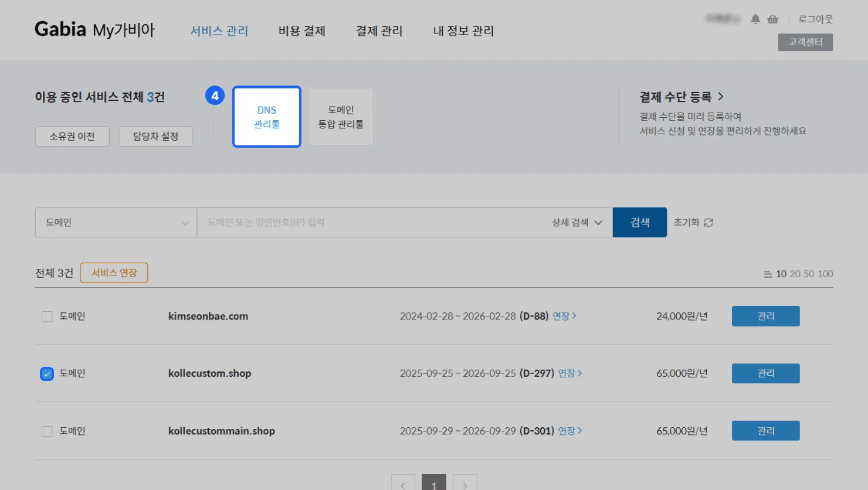Click the 전체 3건 count label
868x490 pixels.
pyautogui.click(x=54, y=273)
